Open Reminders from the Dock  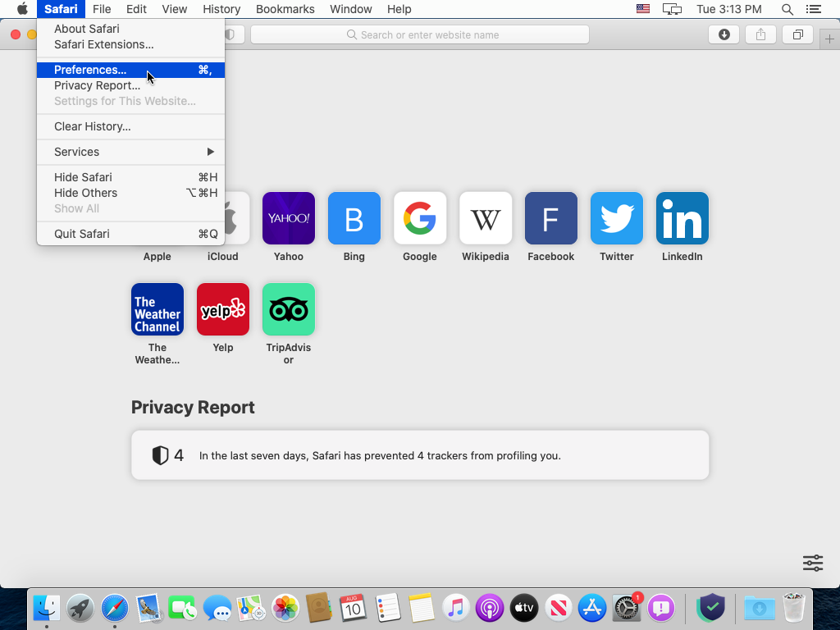click(387, 608)
